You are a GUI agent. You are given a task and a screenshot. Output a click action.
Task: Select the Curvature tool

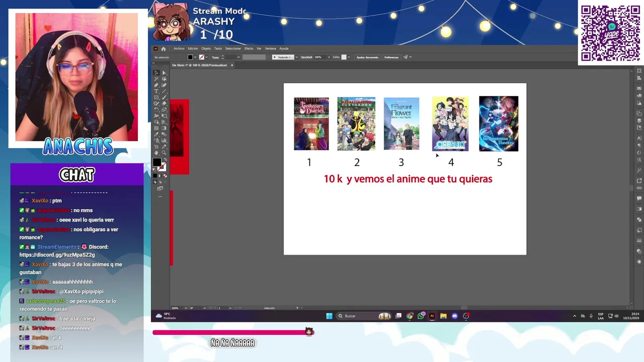pos(164,85)
